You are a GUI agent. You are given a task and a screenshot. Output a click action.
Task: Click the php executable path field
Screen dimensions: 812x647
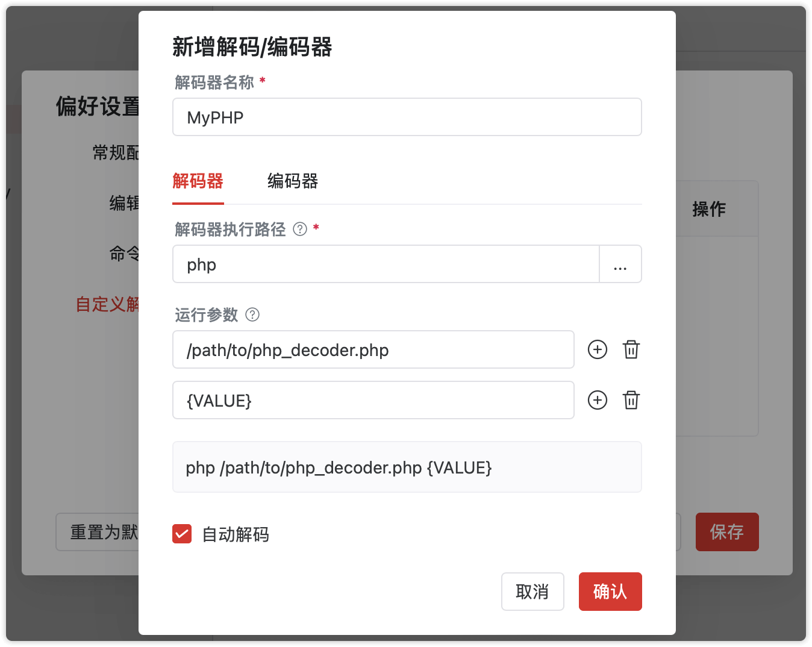(386, 264)
